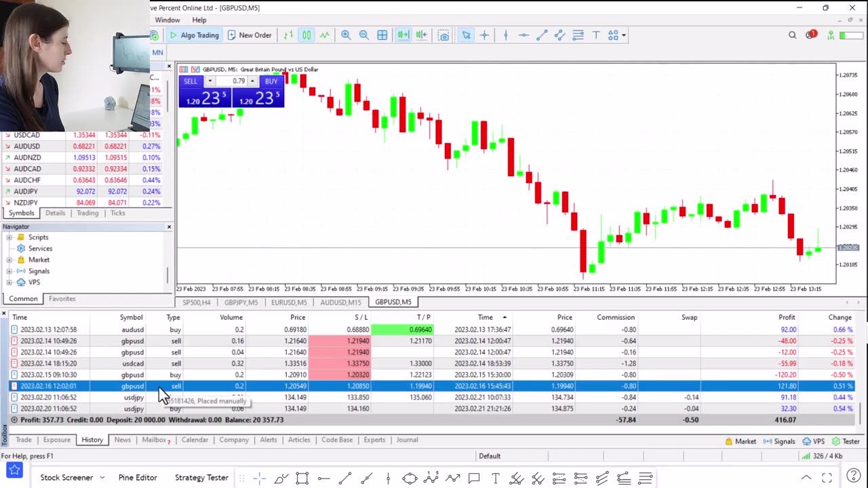The image size is (868, 488).
Task: Open VPS from the status bar
Action: [x=813, y=441]
